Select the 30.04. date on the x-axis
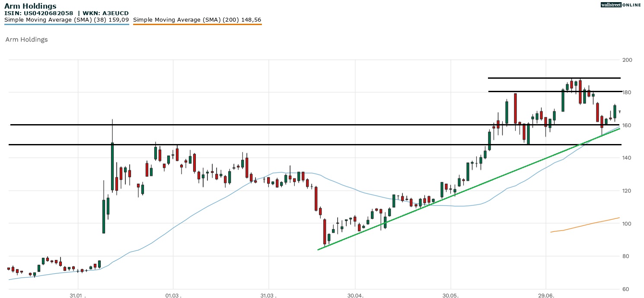Screen dimensions: 644x298 355,295
